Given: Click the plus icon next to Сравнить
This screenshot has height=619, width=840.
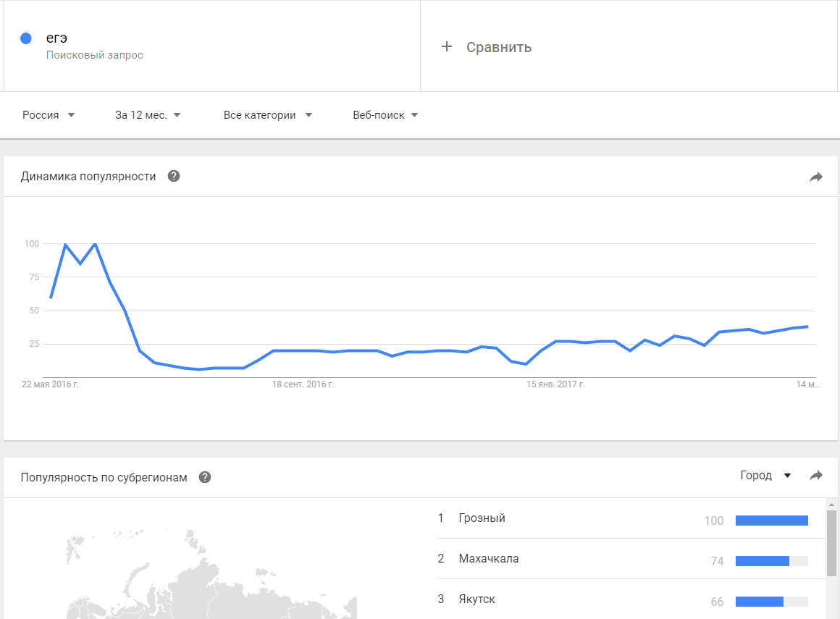Looking at the screenshot, I should [x=447, y=47].
